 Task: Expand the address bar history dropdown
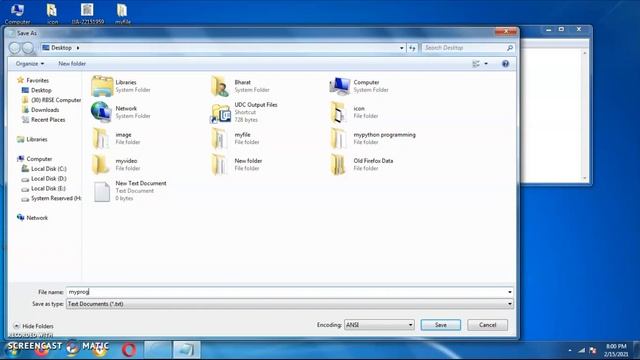click(x=402, y=48)
